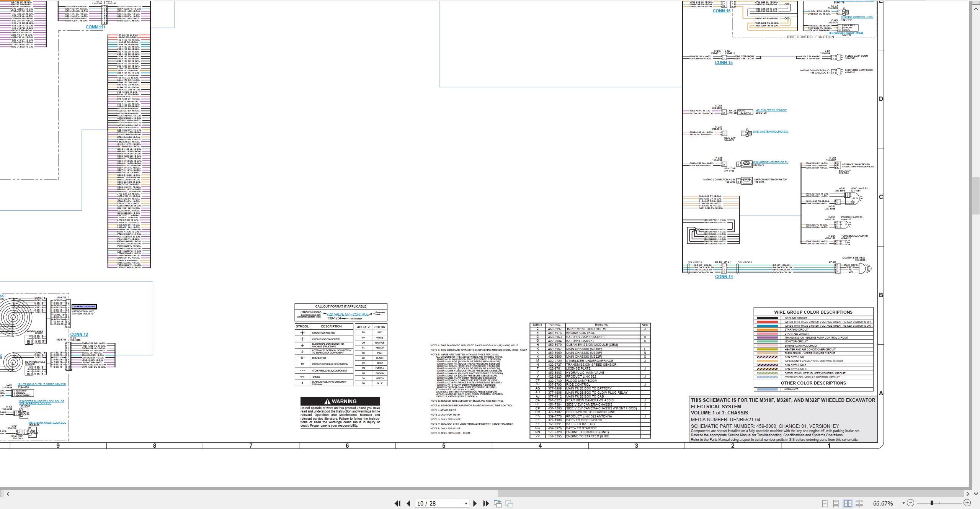Click horizontal scrollbar left arrow
The image size is (980, 509).
click(x=8, y=494)
